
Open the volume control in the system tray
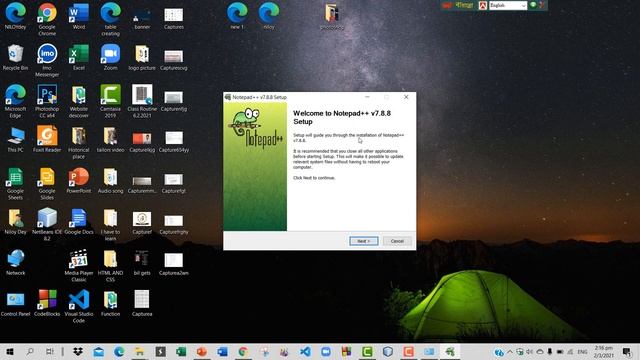529,351
